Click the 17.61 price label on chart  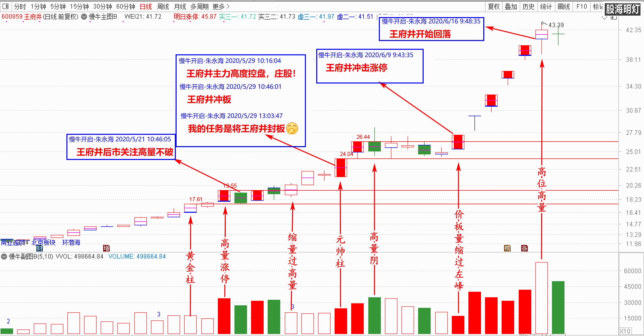pyautogui.click(x=196, y=199)
